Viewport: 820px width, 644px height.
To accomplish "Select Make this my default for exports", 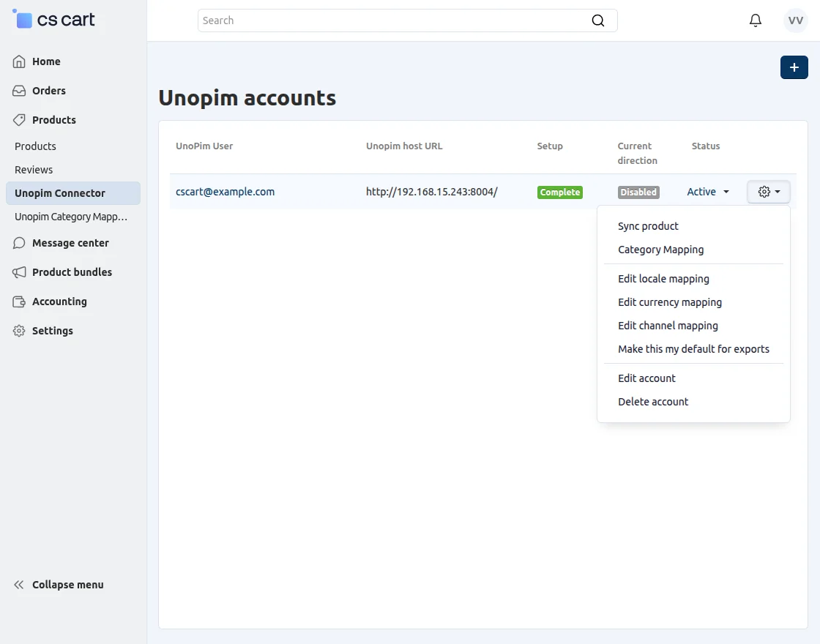I will [693, 349].
